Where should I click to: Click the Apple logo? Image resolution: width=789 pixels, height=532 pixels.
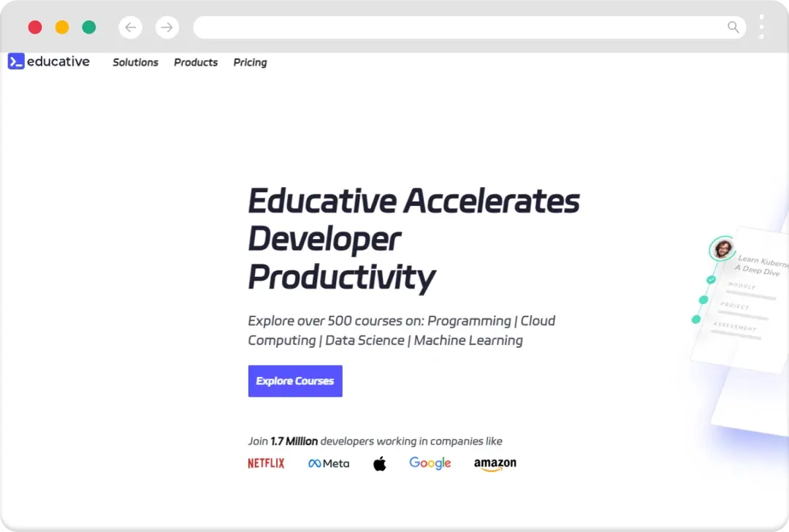coord(380,463)
